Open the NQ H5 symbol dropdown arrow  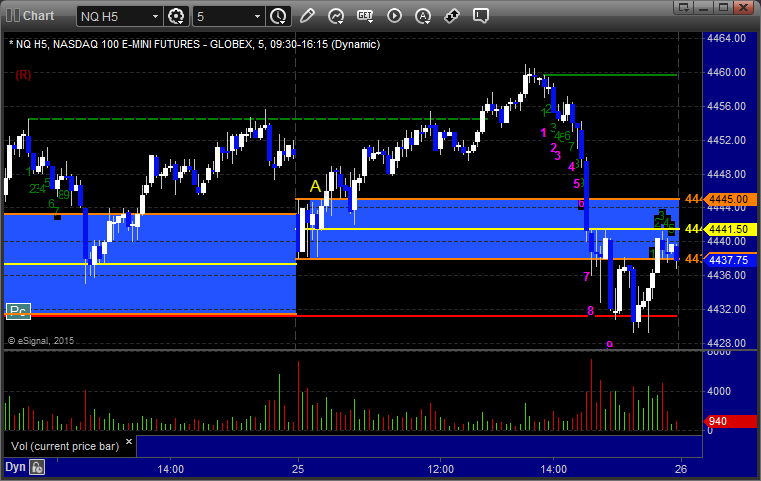coord(155,17)
